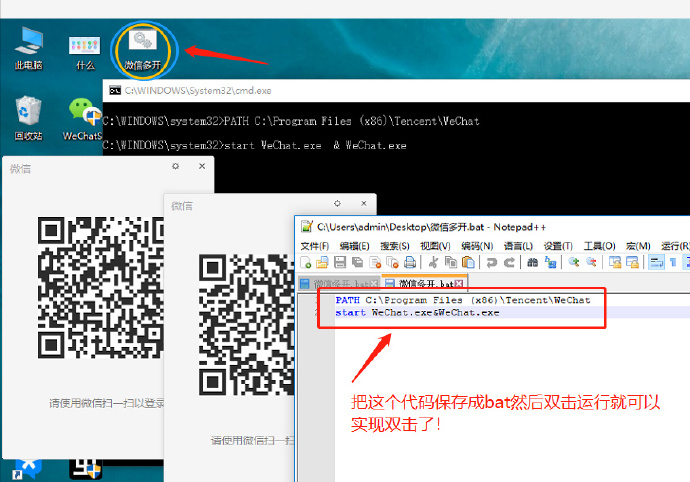Screen dimensions: 690x482
Task: Open Find with the binoculars icon
Action: (534, 263)
